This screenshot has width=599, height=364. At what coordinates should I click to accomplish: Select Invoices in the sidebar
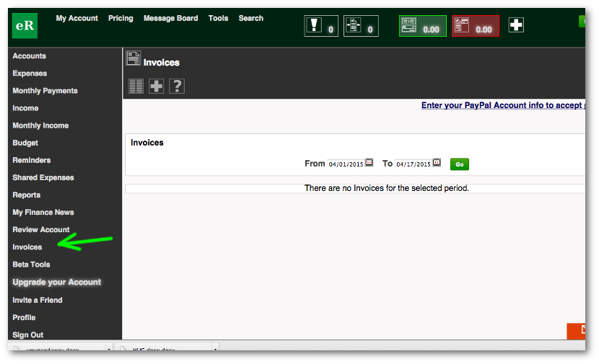click(x=27, y=247)
